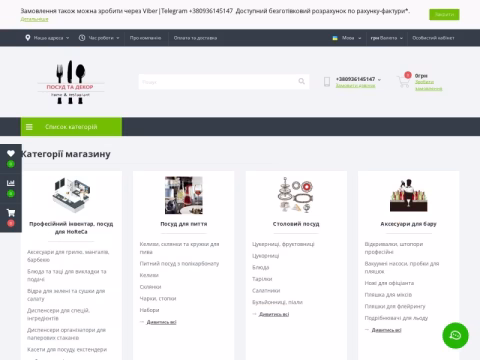The width and height of the screenshot is (480, 360).
Task: Click 'Дивитись всі' under tableware
Action: [x=274, y=314]
